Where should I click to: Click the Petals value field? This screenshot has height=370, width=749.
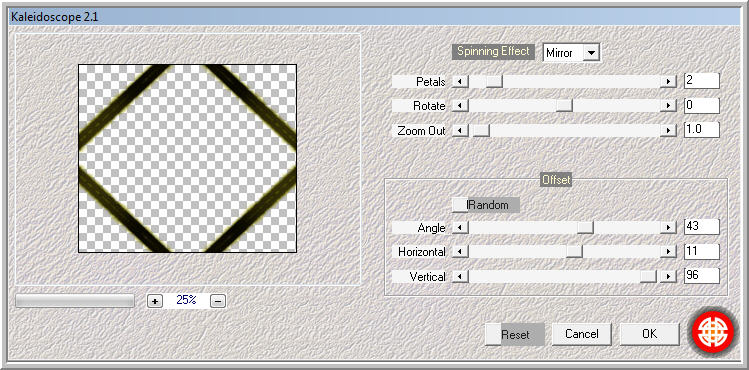[x=702, y=81]
